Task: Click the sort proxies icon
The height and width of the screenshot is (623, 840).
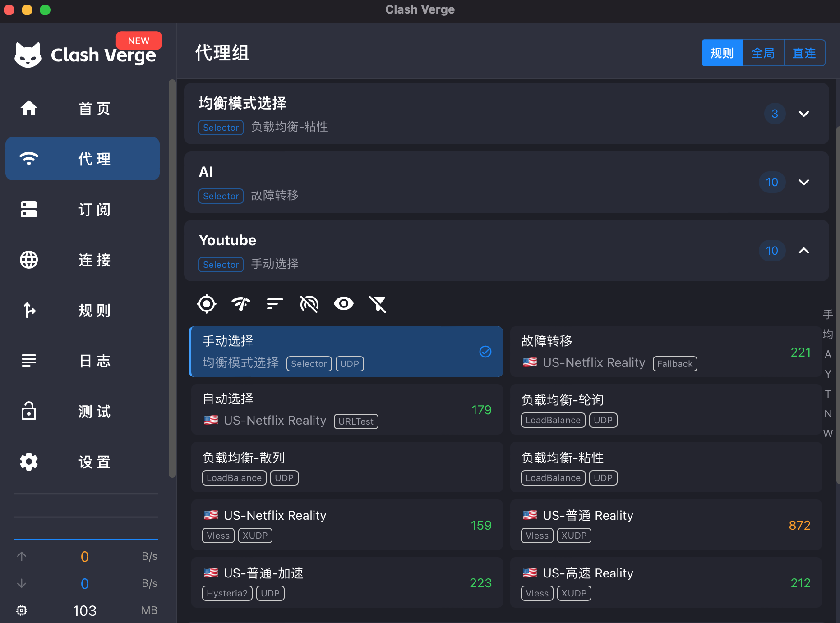Action: click(275, 304)
